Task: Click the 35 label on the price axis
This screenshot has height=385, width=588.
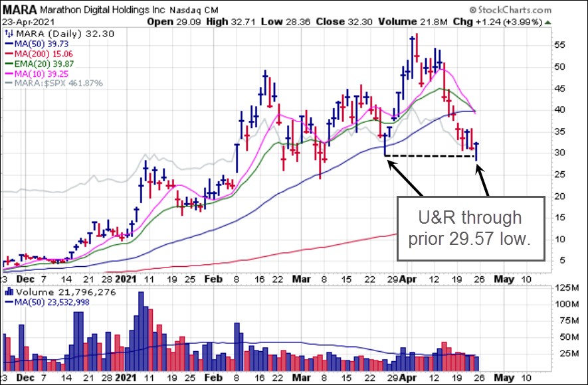Action: (x=560, y=131)
